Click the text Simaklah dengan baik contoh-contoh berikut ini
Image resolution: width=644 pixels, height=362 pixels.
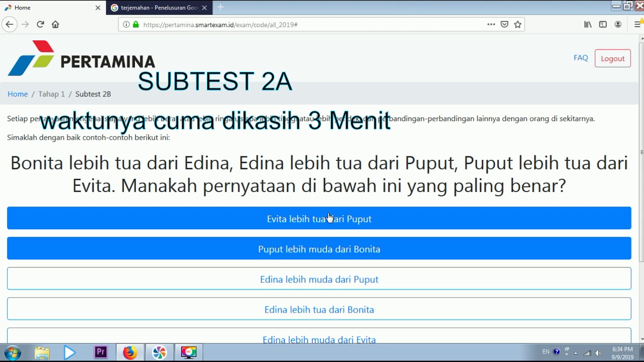pos(89,137)
